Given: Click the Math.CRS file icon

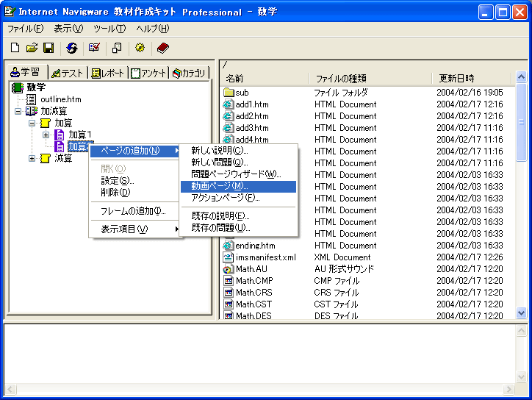Looking at the screenshot, I should 229,293.
